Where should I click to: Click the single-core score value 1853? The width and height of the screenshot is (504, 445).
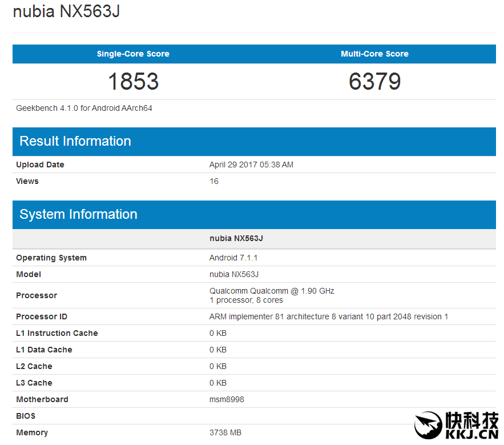pyautogui.click(x=133, y=82)
